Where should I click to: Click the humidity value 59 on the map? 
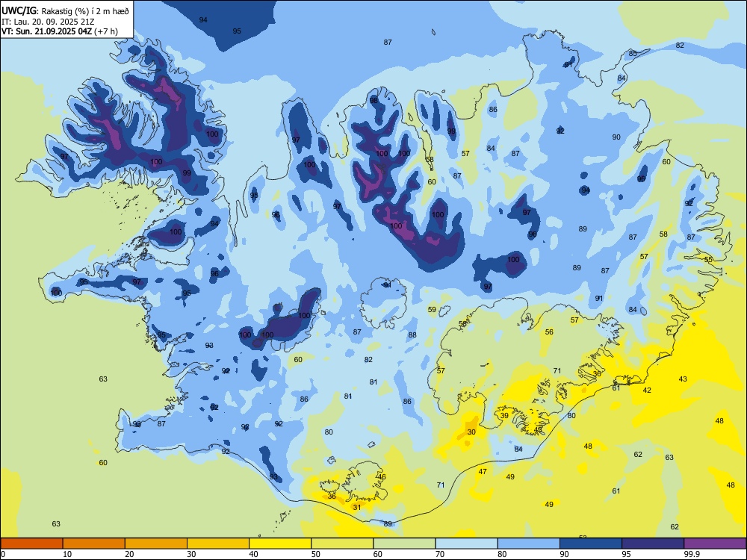432,310
